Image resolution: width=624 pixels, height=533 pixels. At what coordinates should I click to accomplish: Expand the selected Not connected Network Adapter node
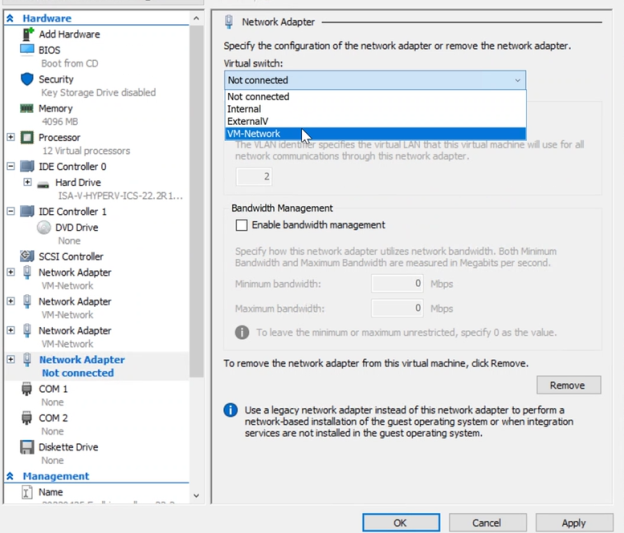(11, 359)
